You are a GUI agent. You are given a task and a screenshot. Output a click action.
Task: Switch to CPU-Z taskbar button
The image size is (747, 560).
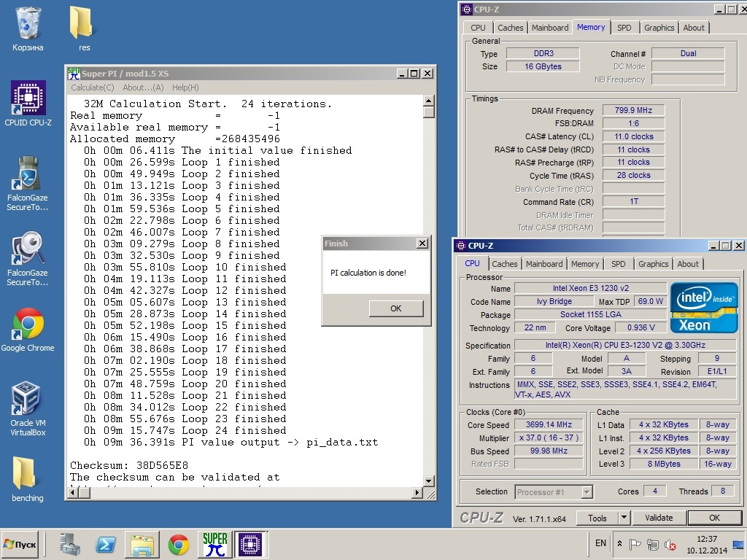[x=250, y=544]
